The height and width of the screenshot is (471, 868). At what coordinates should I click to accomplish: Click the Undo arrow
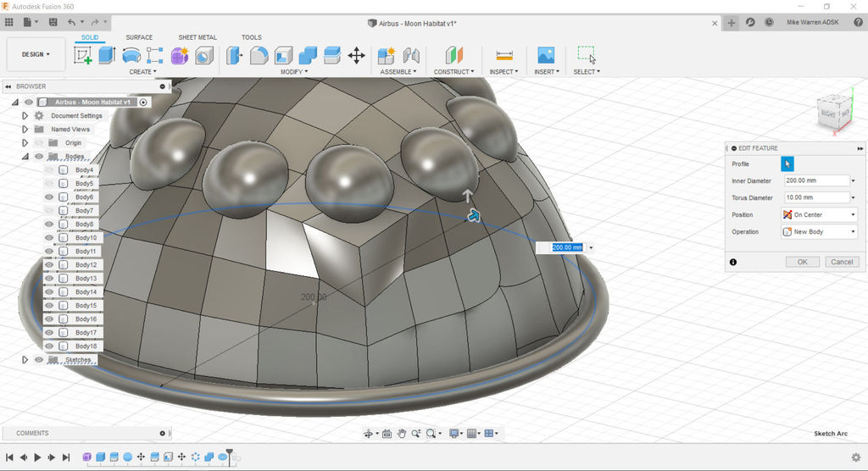click(x=71, y=22)
